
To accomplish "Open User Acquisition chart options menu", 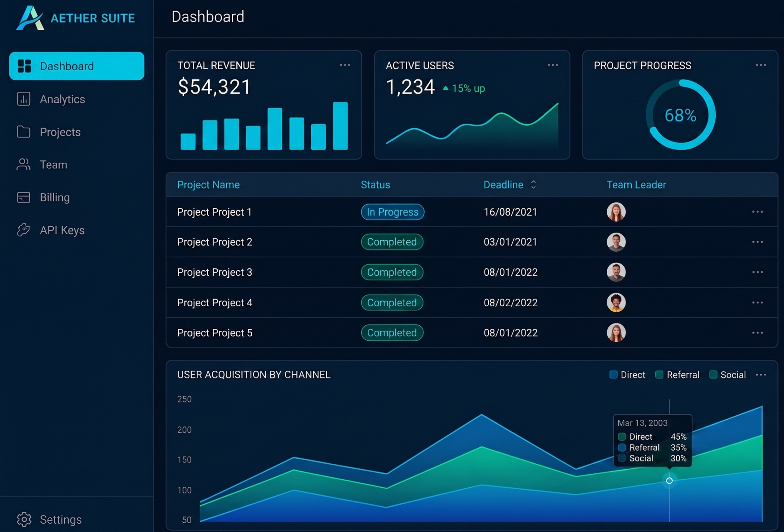I will [x=761, y=375].
